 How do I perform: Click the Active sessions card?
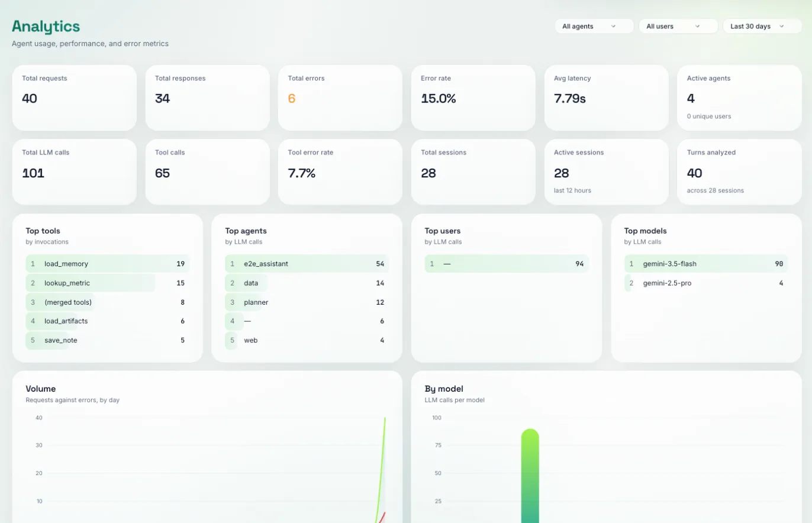(x=606, y=172)
